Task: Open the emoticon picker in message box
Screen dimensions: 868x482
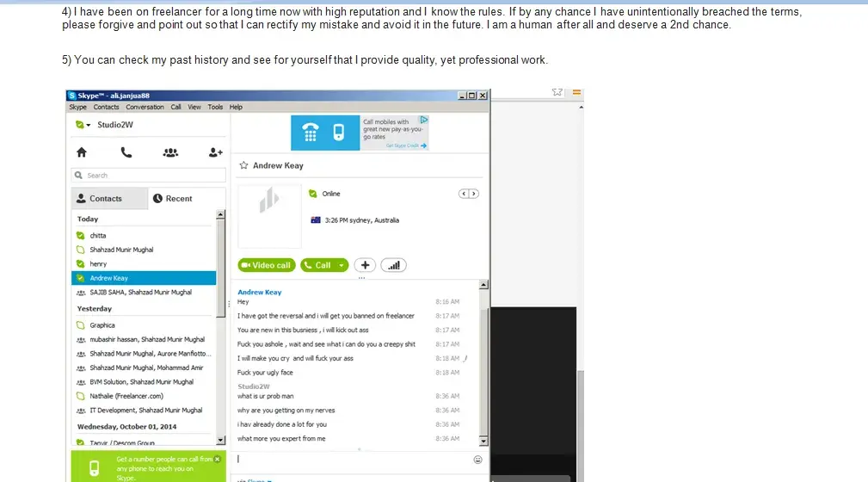Action: point(477,460)
